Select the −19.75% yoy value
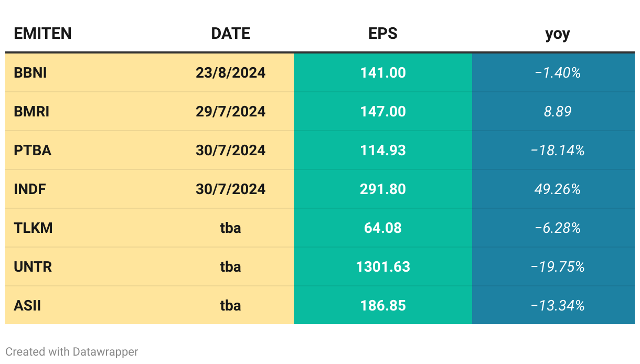The height and width of the screenshot is (364, 640). point(557,266)
